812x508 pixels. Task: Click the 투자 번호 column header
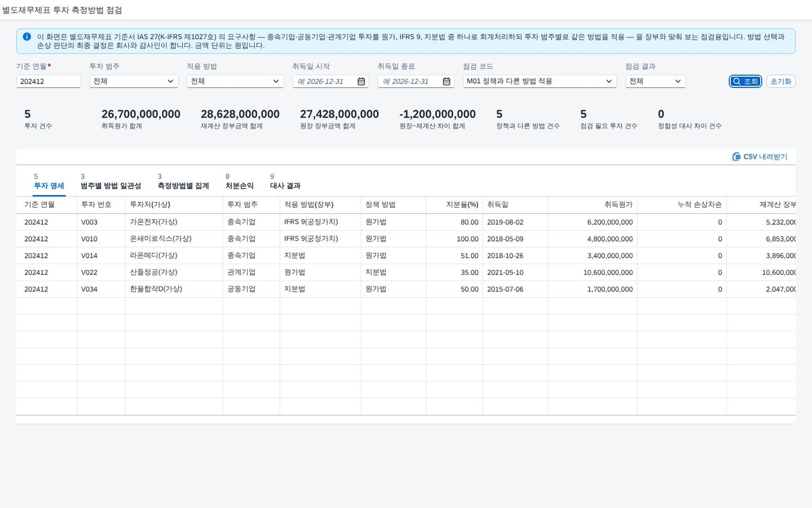(101, 205)
